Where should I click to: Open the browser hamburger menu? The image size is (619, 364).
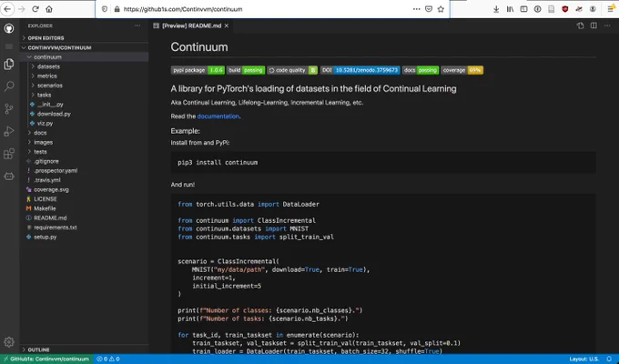[611, 9]
